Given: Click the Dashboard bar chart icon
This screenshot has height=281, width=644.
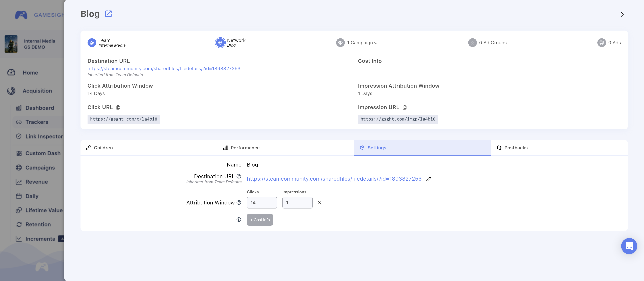Looking at the screenshot, I should (19, 108).
